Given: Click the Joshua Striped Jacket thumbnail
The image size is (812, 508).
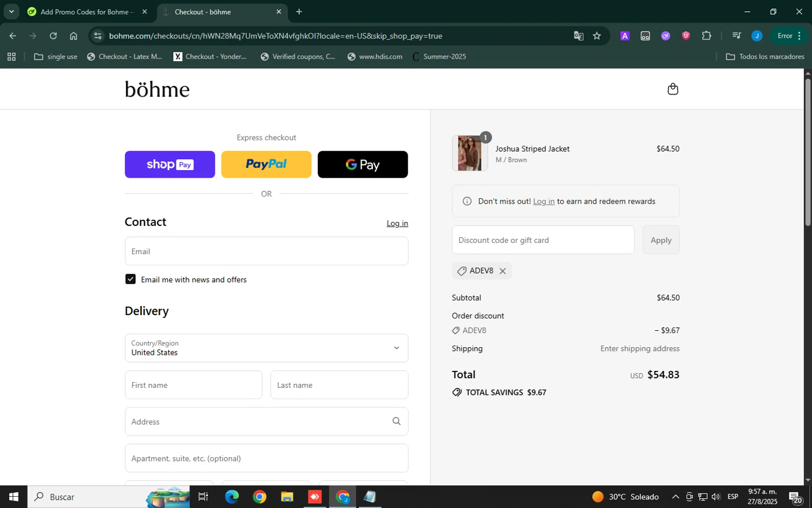Looking at the screenshot, I should coord(469,153).
